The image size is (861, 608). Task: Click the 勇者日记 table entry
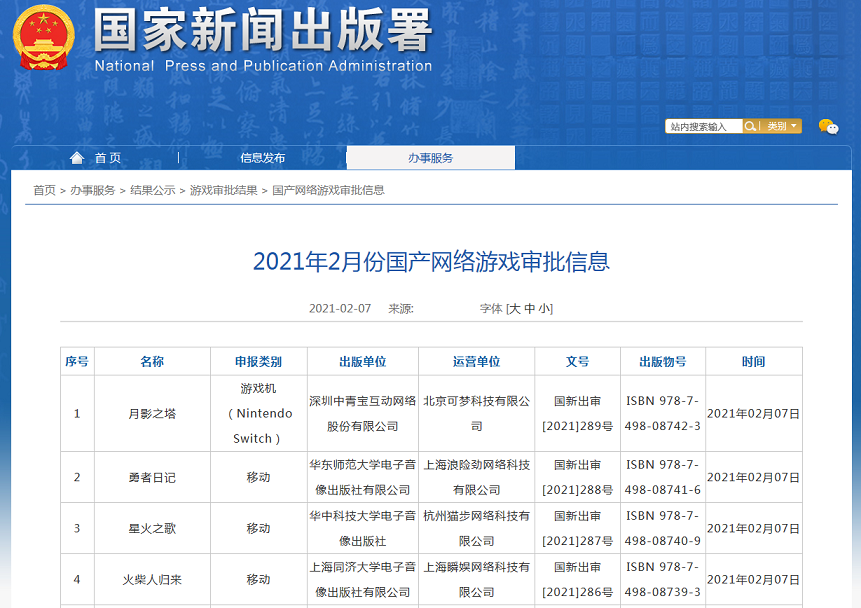point(152,477)
